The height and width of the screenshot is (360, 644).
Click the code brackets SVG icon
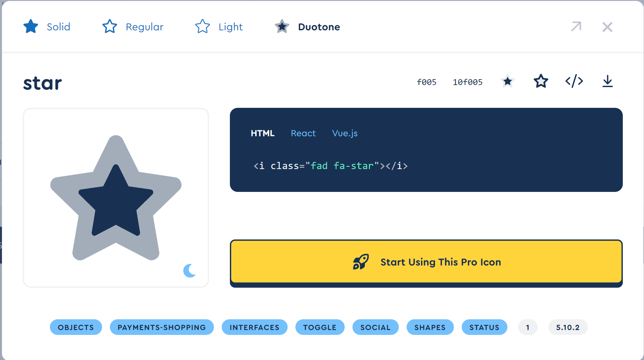click(574, 81)
